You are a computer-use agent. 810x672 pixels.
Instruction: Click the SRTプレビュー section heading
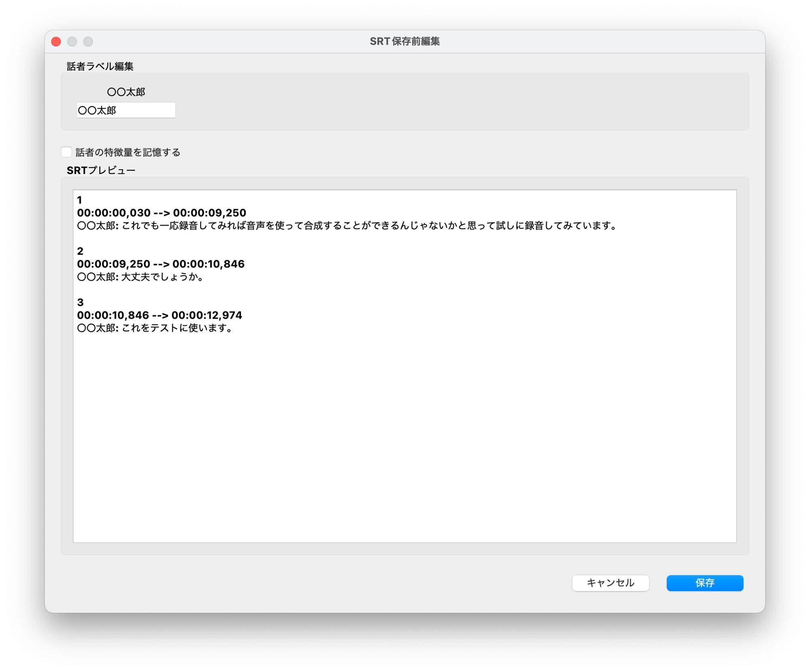[x=101, y=170]
